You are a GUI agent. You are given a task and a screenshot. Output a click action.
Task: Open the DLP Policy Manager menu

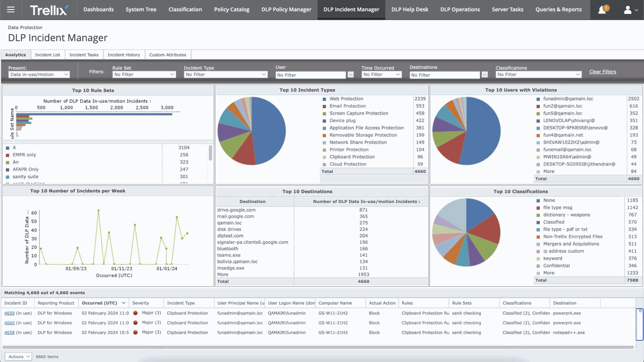point(286,10)
